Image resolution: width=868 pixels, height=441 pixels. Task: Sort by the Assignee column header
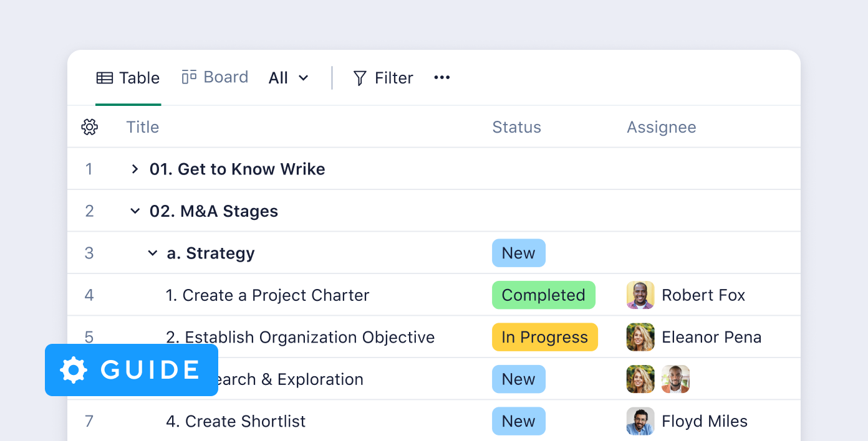[661, 127]
